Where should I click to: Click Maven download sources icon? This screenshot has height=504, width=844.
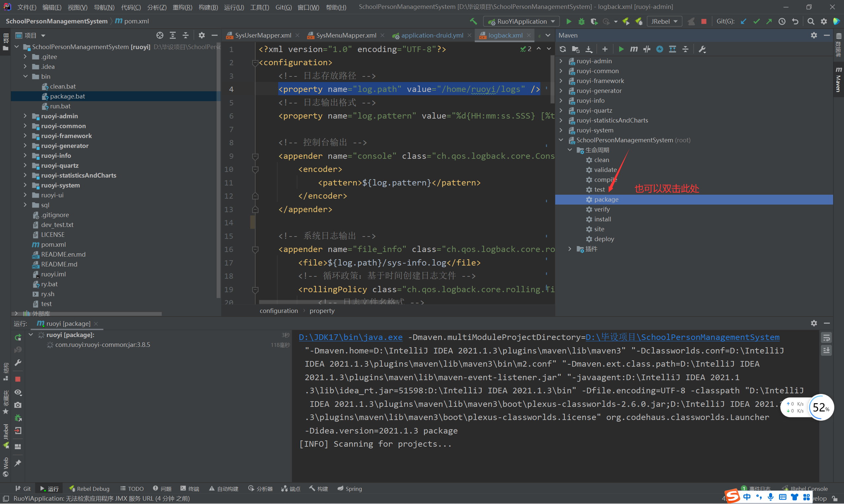[589, 49]
